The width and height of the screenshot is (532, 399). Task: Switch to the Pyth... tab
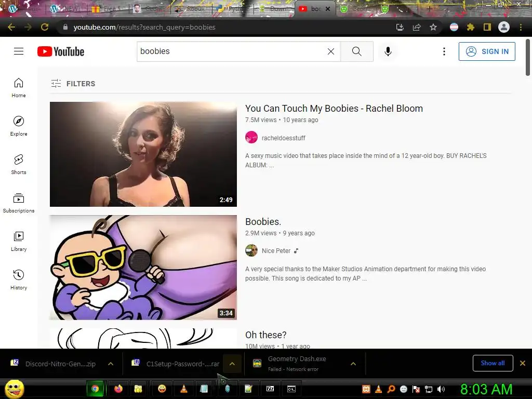232,9
